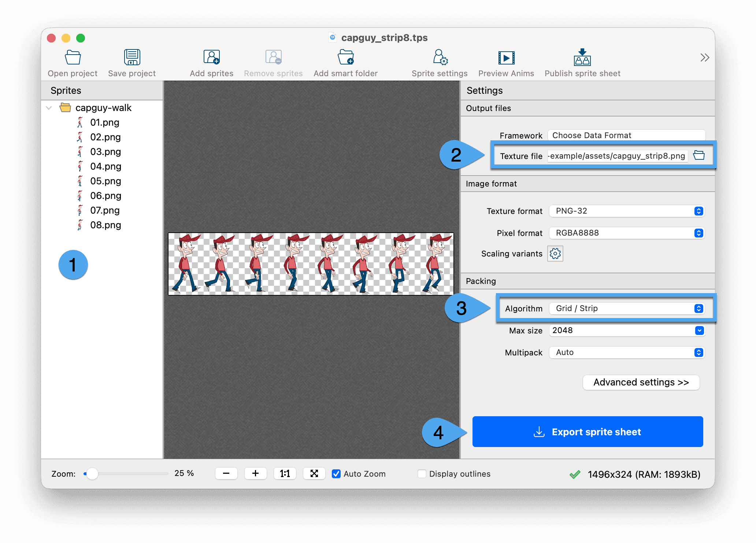Adjust the Zoom slider handle

coord(92,474)
